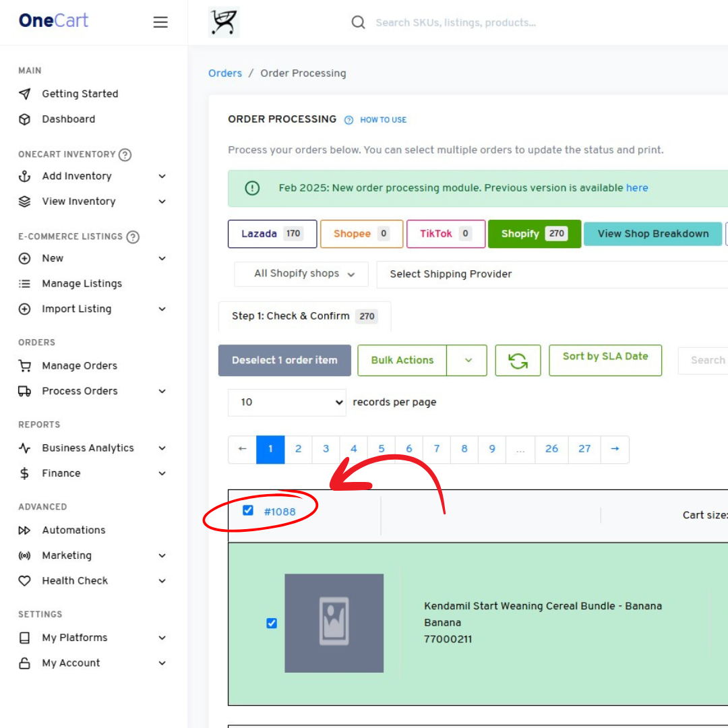The height and width of the screenshot is (728, 728).
Task: Expand the New listings submenu chevron
Action: pyautogui.click(x=162, y=258)
